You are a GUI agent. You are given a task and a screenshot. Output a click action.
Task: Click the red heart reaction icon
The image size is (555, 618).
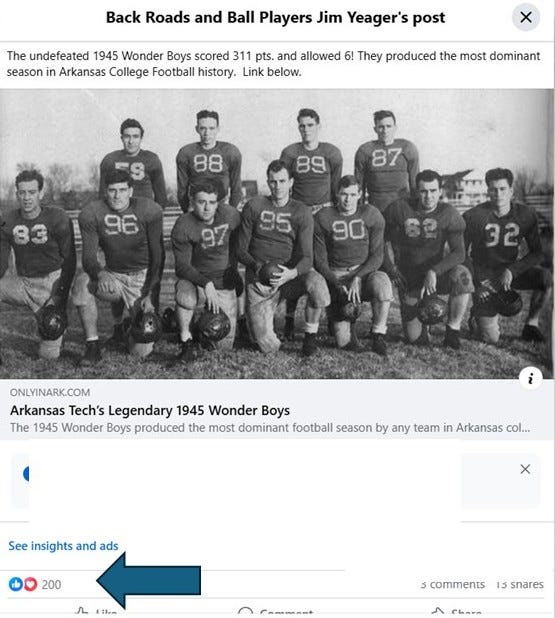coord(30,584)
